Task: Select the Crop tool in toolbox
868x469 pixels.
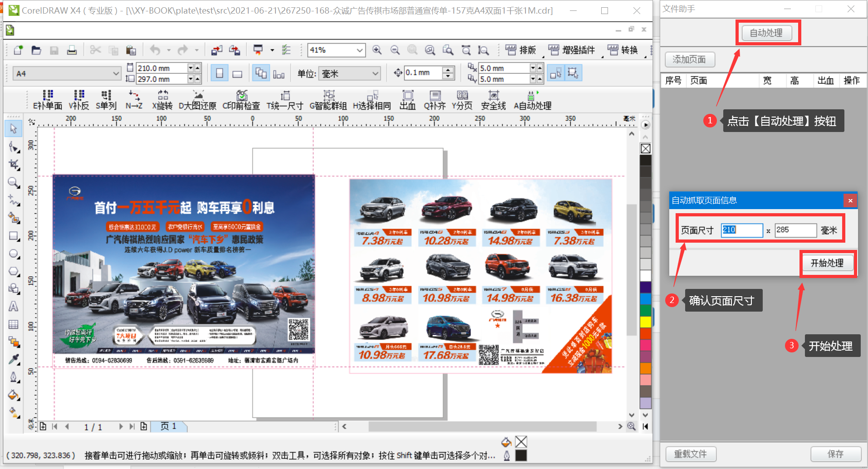Action: (14, 165)
